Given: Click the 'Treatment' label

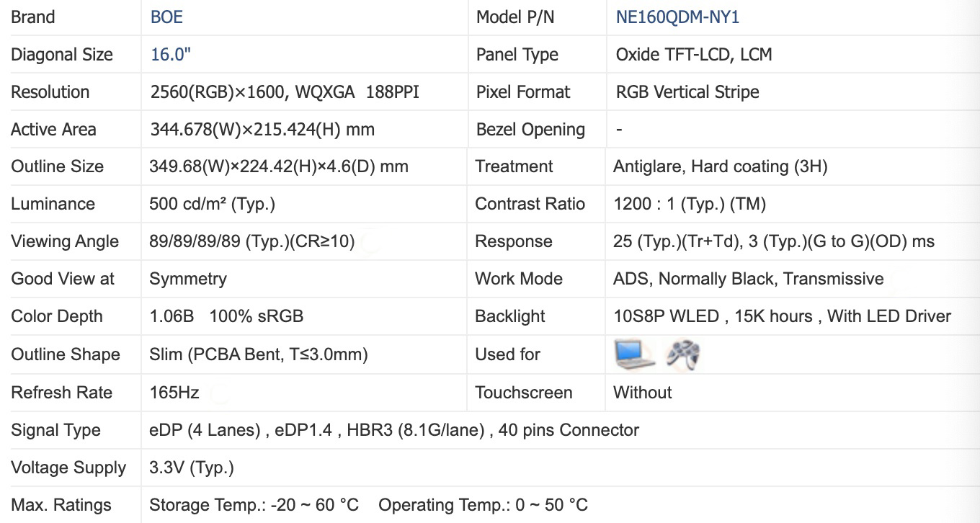Looking at the screenshot, I should (x=514, y=166).
